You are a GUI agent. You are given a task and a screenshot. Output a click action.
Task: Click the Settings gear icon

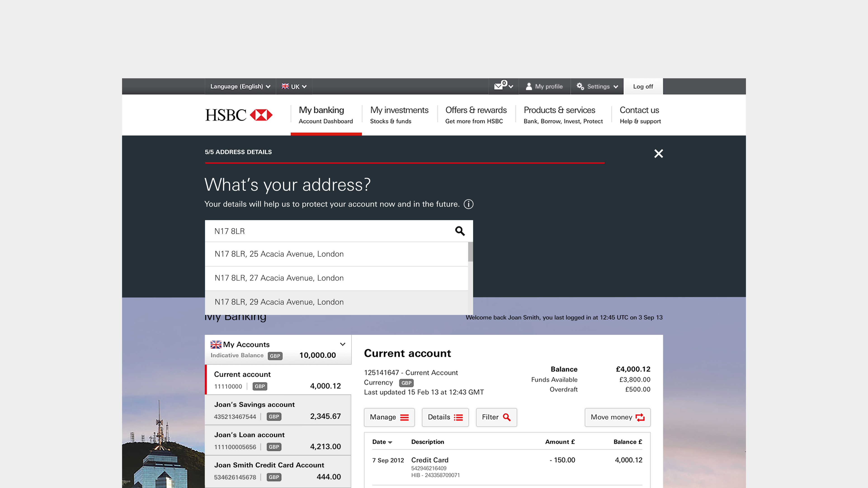pyautogui.click(x=580, y=86)
